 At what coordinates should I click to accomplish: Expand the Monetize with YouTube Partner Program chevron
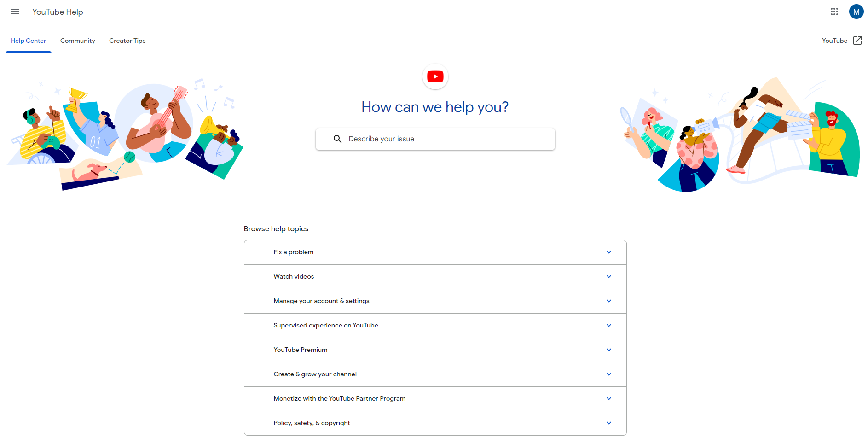pyautogui.click(x=609, y=399)
